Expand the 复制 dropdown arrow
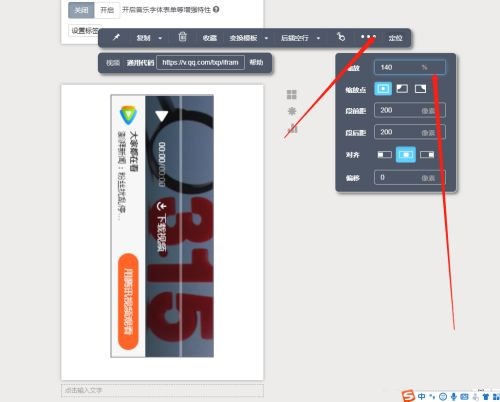 click(x=160, y=38)
